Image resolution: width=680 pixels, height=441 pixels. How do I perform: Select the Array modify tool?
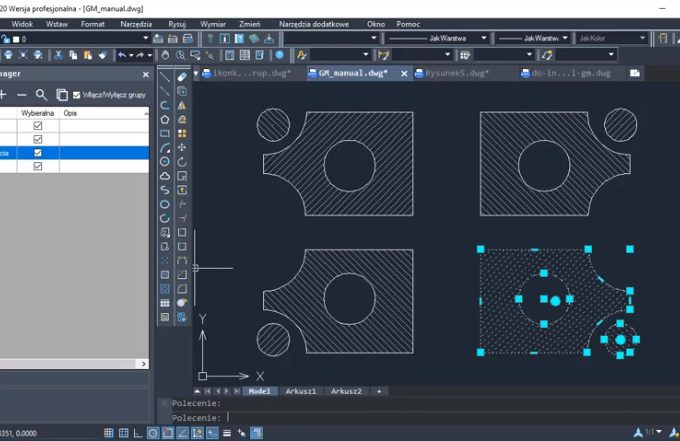pyautogui.click(x=182, y=133)
